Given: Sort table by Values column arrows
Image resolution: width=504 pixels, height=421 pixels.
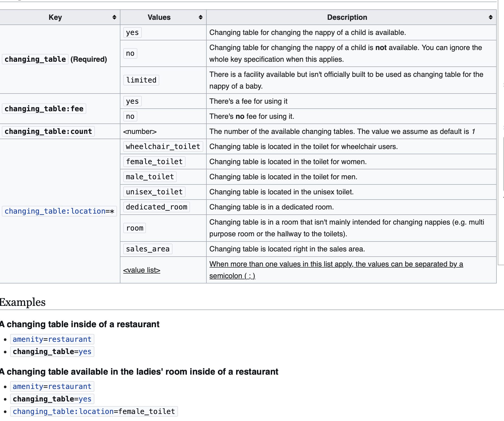Looking at the screenshot, I should [x=200, y=17].
